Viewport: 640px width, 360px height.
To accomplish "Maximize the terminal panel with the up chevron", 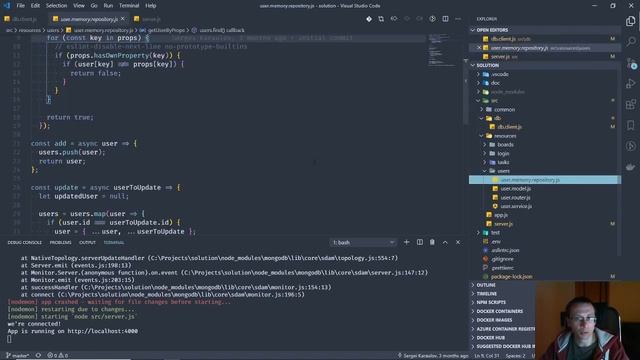I will pyautogui.click(x=445, y=242).
